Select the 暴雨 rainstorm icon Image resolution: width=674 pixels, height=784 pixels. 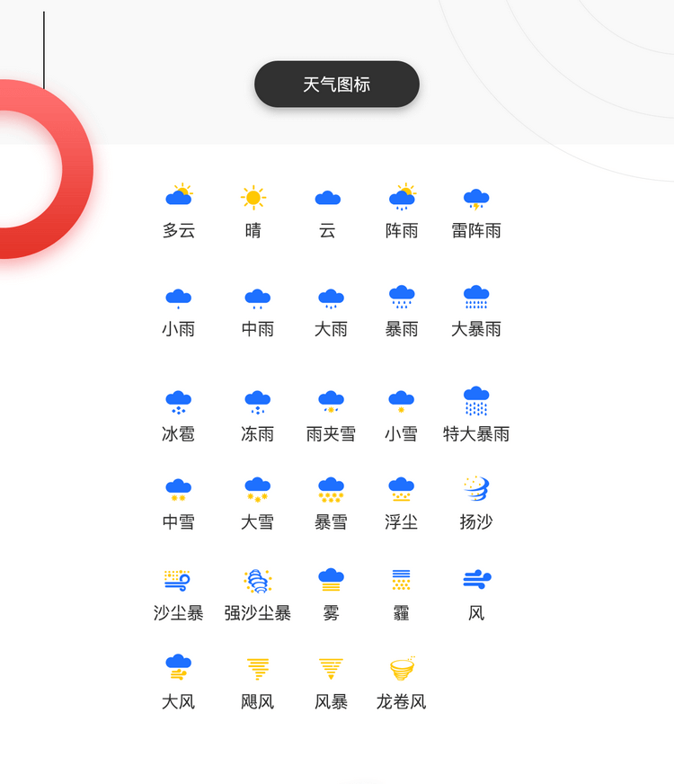click(402, 297)
